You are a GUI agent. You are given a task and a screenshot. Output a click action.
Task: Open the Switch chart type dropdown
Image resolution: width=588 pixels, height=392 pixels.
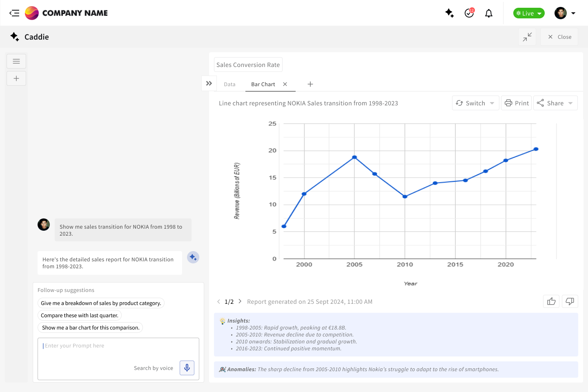(475, 103)
